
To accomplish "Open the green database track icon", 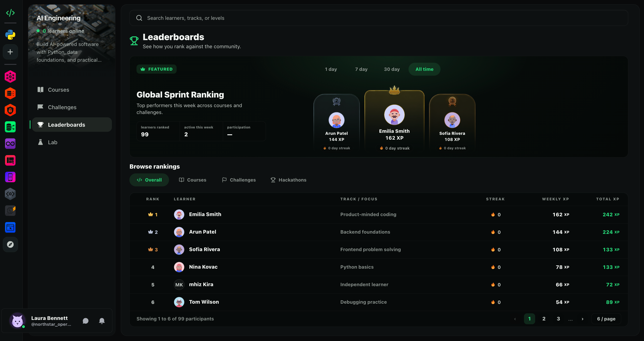I will (x=10, y=127).
